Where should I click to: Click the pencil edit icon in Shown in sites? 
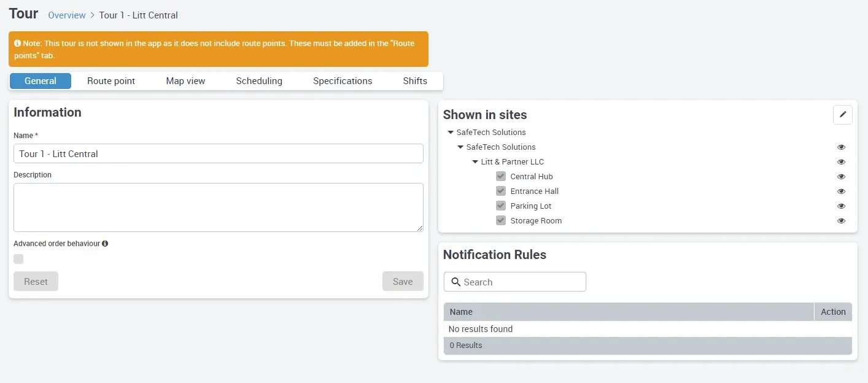[x=842, y=115]
